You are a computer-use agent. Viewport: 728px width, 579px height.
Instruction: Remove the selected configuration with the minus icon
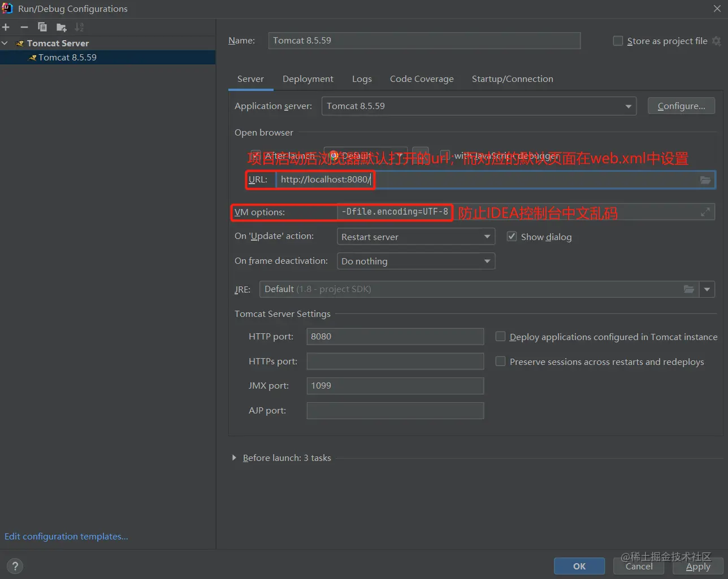[x=24, y=27]
